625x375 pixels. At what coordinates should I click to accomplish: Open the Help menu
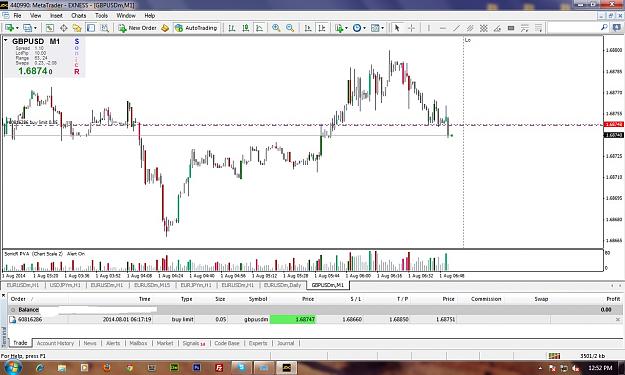149,16
